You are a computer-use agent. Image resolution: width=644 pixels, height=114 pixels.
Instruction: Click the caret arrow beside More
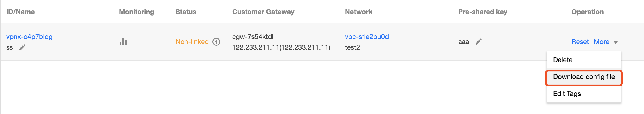coord(616,42)
